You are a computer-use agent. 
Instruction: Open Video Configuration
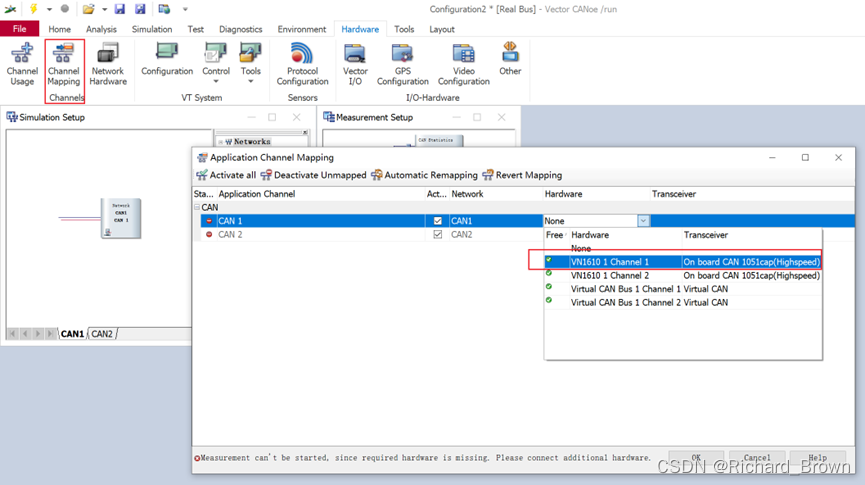point(463,65)
